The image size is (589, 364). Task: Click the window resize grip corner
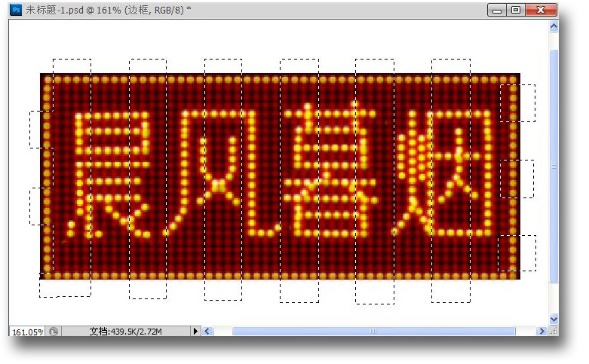click(x=554, y=331)
